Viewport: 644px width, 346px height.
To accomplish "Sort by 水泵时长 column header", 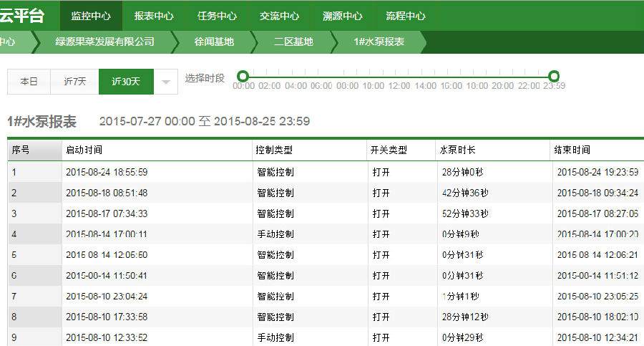I will 457,150.
